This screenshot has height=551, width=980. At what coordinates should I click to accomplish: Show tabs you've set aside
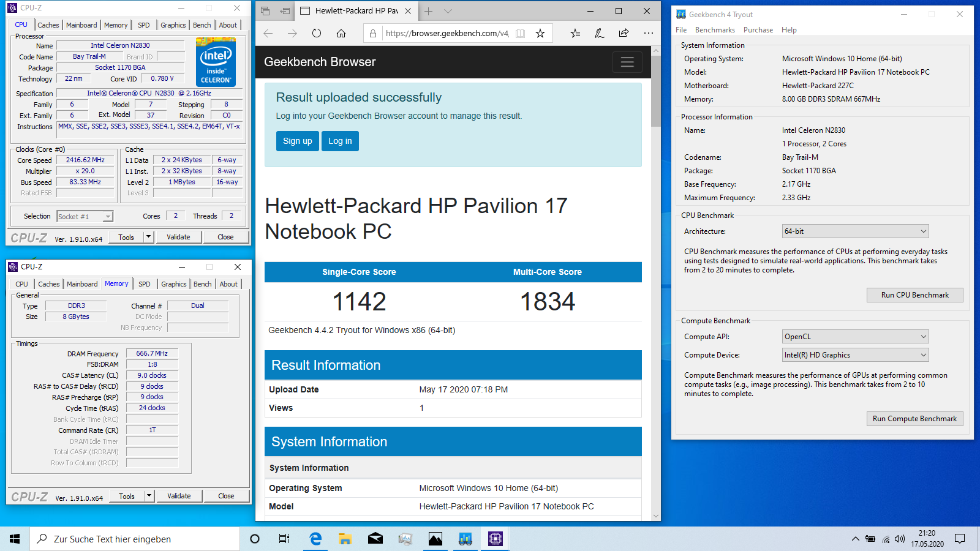(x=265, y=11)
